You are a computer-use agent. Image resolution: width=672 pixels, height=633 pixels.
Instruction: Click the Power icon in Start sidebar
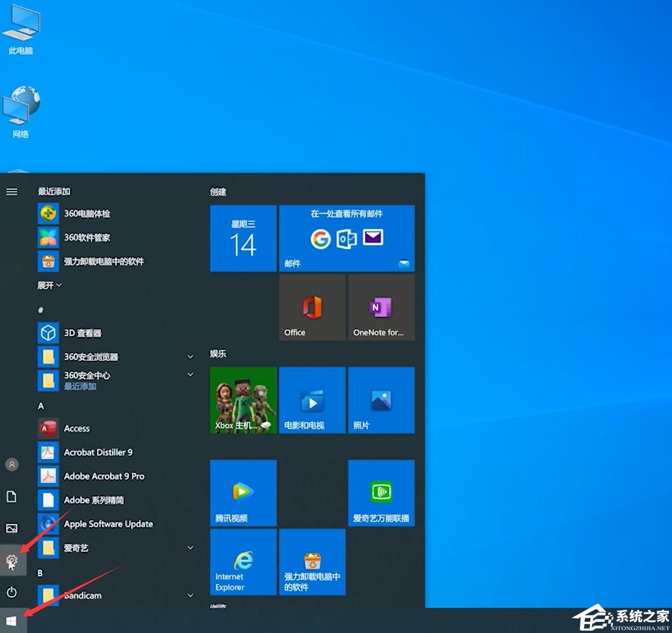[12, 592]
